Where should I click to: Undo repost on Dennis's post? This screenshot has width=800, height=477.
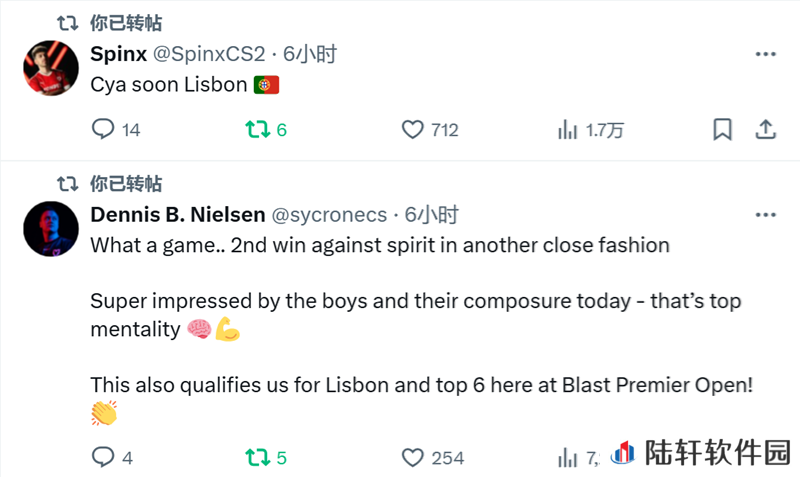tap(258, 458)
